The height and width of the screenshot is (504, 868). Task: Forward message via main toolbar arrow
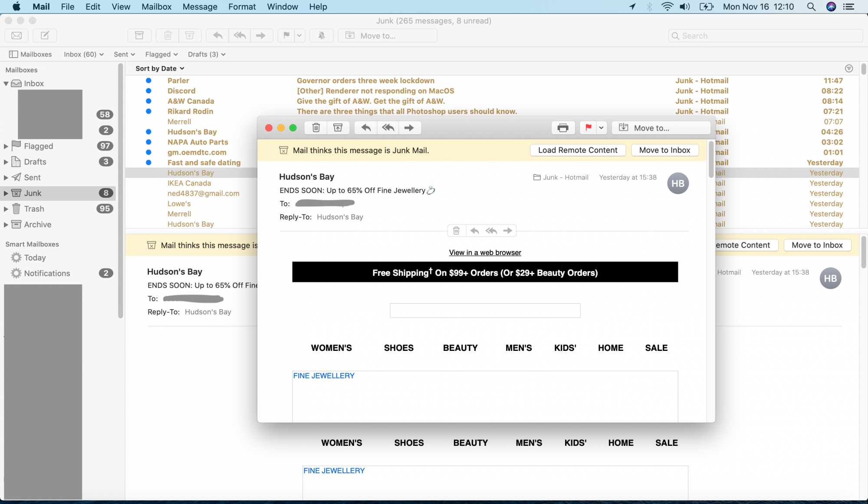point(261,36)
